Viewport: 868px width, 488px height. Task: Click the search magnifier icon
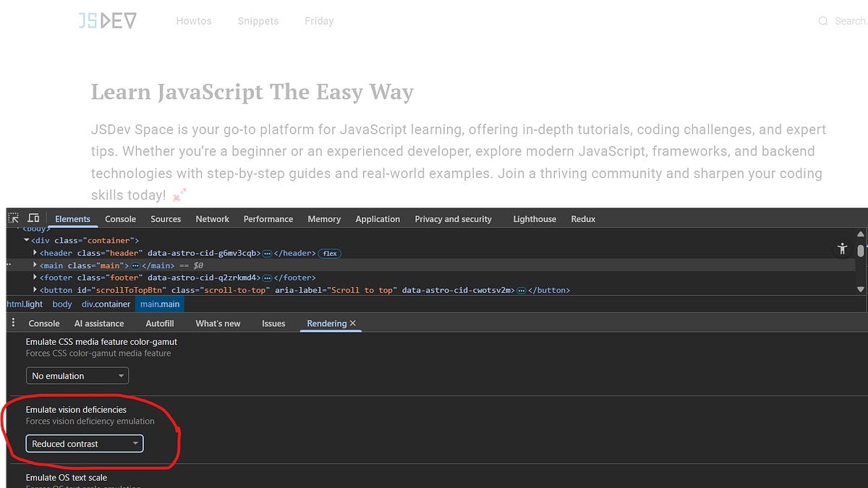[823, 21]
